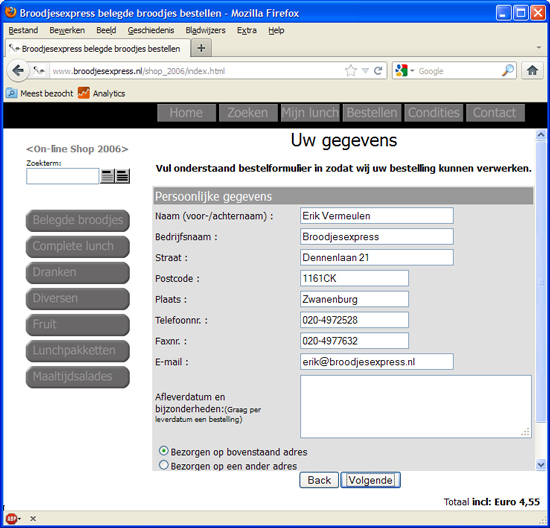
Task: Click the Afleverdatum en bijzonderheden text area
Action: (x=416, y=407)
